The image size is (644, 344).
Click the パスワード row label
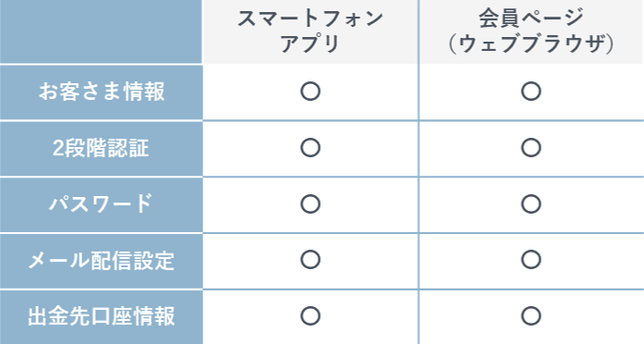(101, 203)
